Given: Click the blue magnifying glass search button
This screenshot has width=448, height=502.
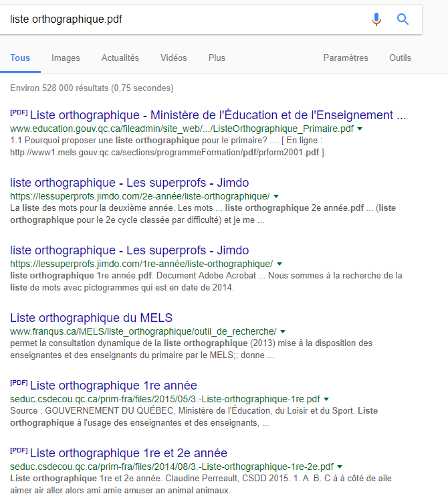Looking at the screenshot, I should tap(403, 19).
